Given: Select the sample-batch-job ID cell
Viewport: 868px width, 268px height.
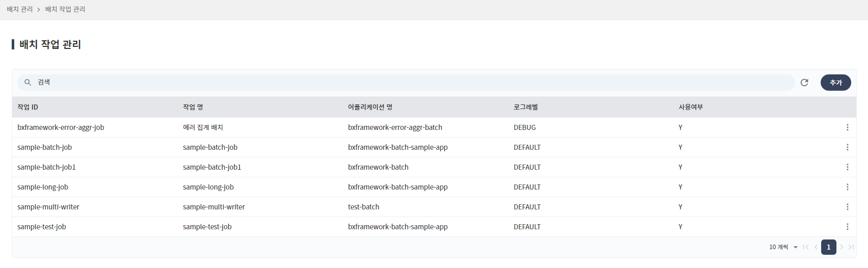Looking at the screenshot, I should tap(44, 147).
